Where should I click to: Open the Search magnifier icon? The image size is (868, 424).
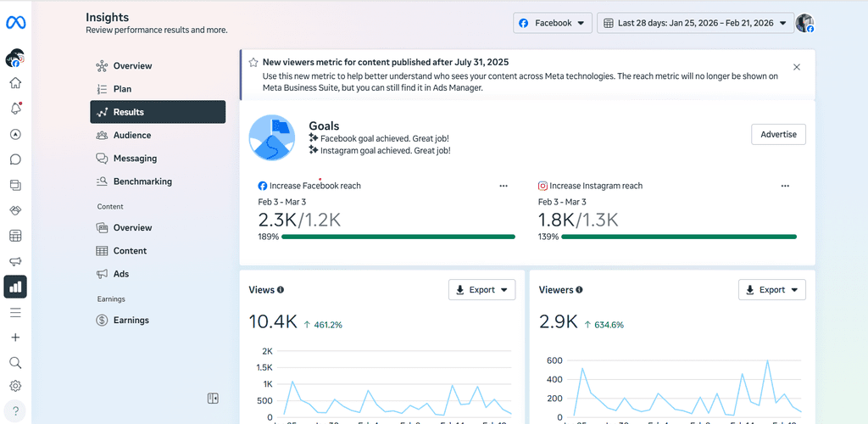coord(15,362)
